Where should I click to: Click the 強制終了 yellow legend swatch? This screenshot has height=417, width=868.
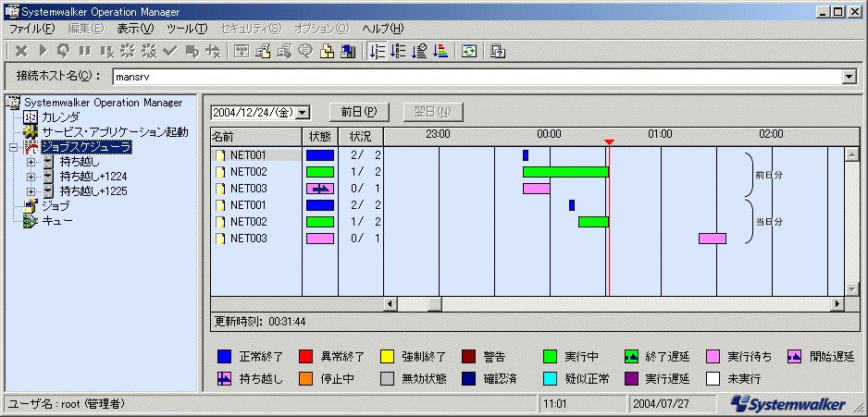coord(387,357)
